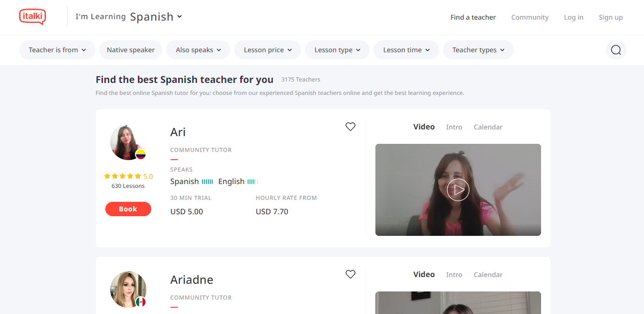Open Ari's Intro tab
The image size is (644, 314).
pos(454,127)
